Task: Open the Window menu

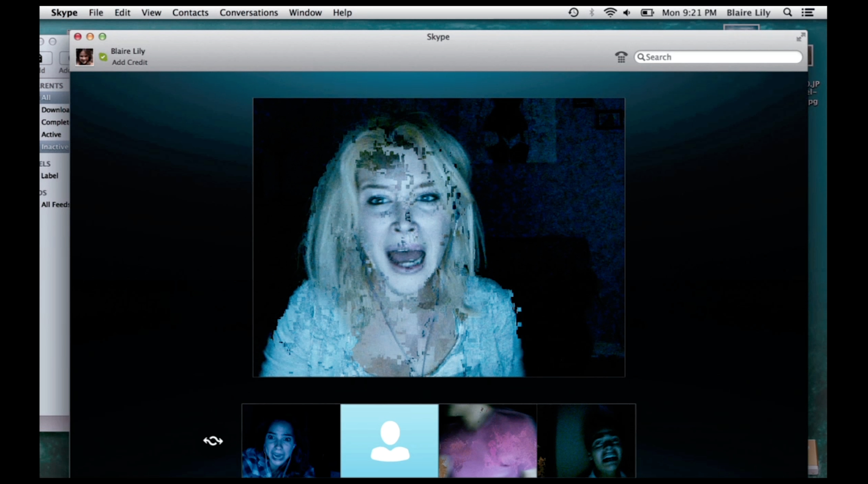Action: click(305, 13)
